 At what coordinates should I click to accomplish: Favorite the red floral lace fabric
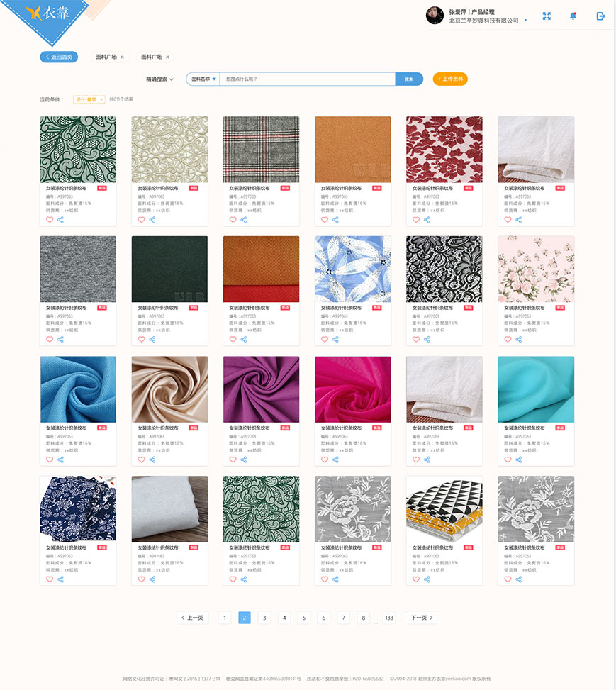pos(416,220)
